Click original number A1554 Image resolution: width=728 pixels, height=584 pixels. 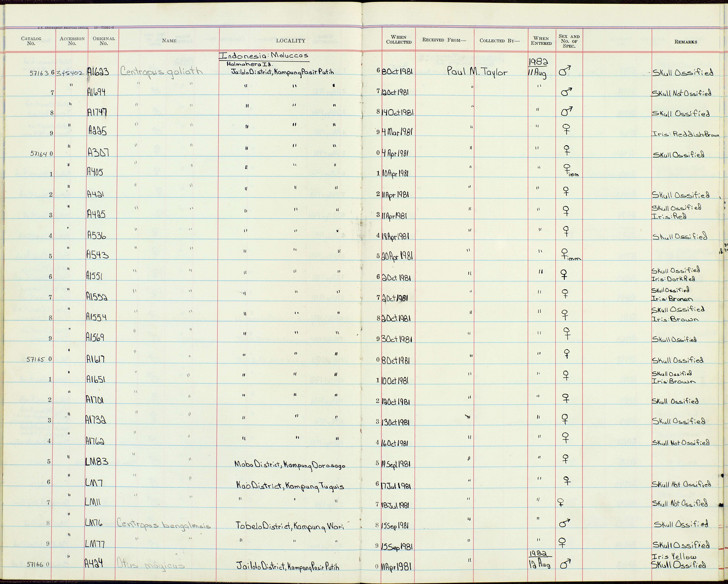97,317
